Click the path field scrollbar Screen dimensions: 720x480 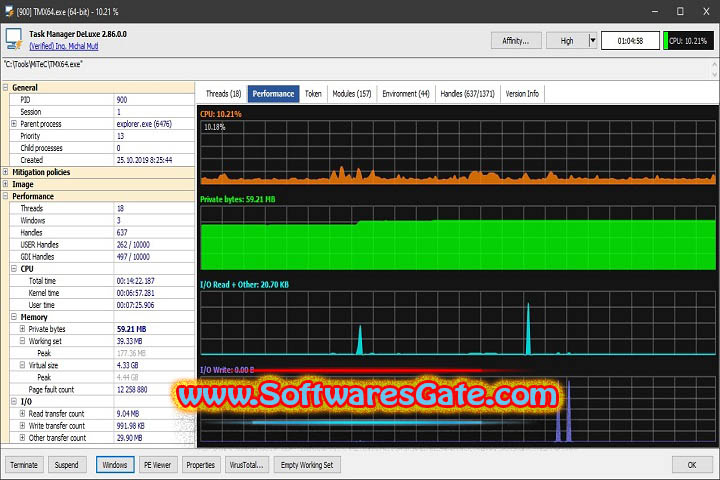coord(714,69)
